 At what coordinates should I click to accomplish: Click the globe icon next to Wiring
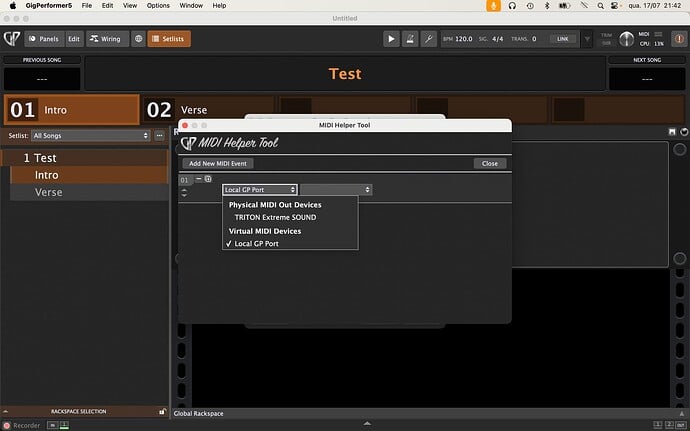[x=137, y=39]
